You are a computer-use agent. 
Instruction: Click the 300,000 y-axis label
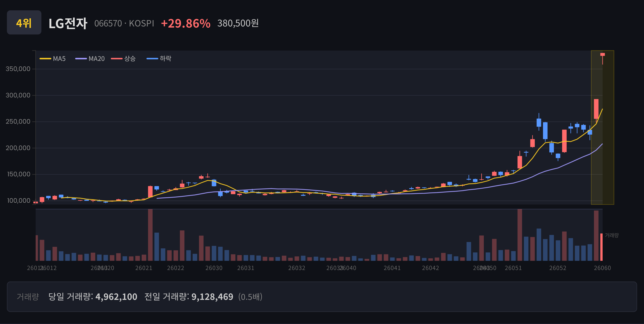[18, 95]
